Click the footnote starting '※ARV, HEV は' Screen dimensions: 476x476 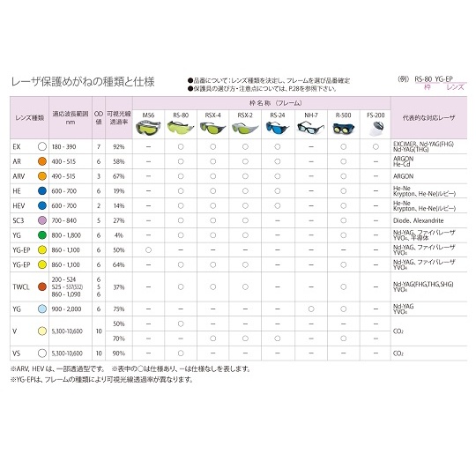pos(57,368)
